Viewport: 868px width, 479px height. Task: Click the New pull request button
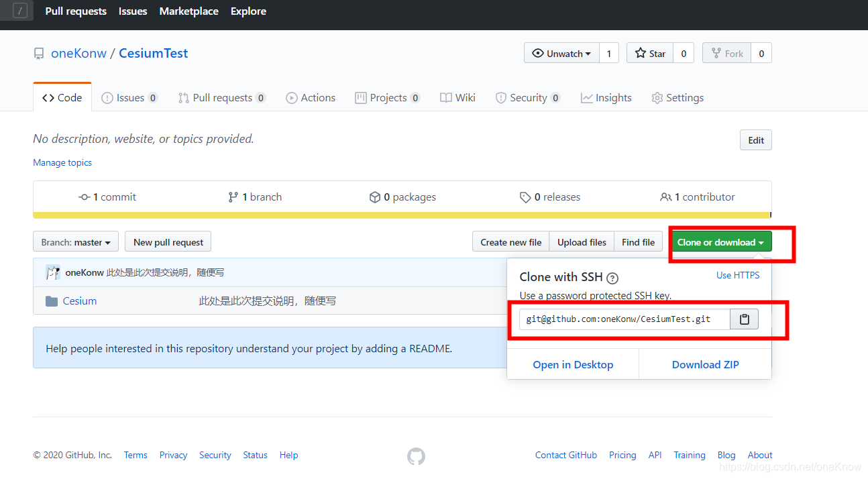[168, 242]
